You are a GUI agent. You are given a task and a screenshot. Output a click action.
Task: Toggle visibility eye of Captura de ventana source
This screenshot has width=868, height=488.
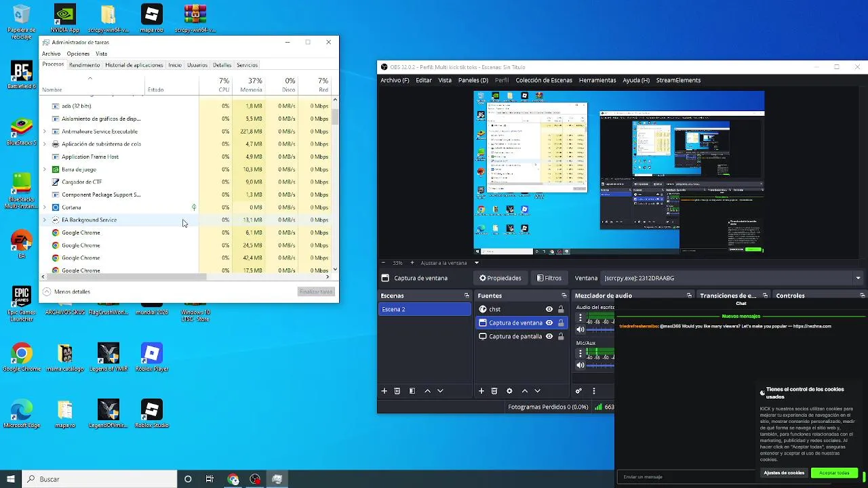point(549,323)
